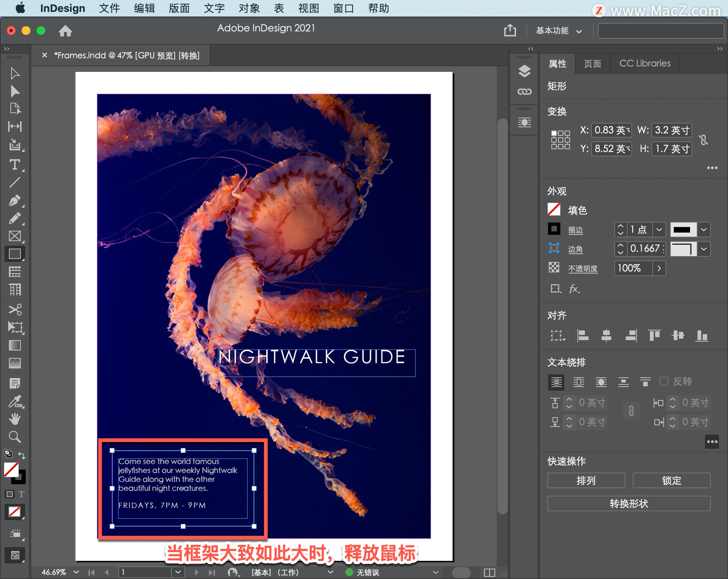Switch to the 页面 tab
Screen dimensions: 728x579
point(592,63)
